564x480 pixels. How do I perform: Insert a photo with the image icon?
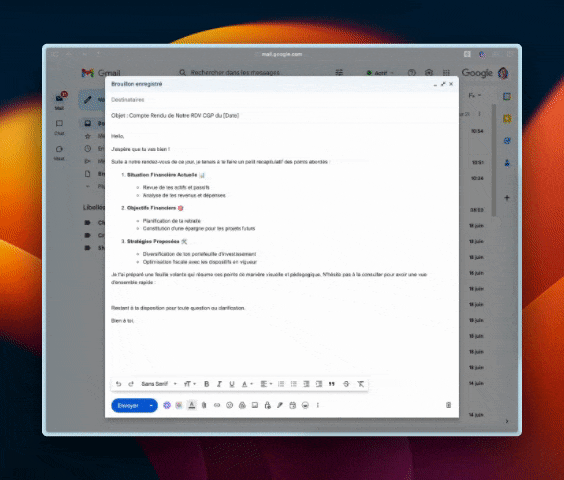click(255, 405)
